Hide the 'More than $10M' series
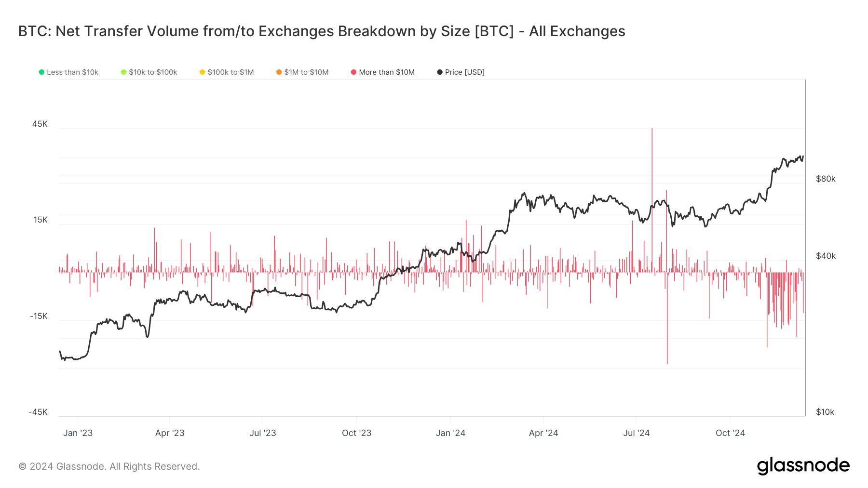 [386, 72]
